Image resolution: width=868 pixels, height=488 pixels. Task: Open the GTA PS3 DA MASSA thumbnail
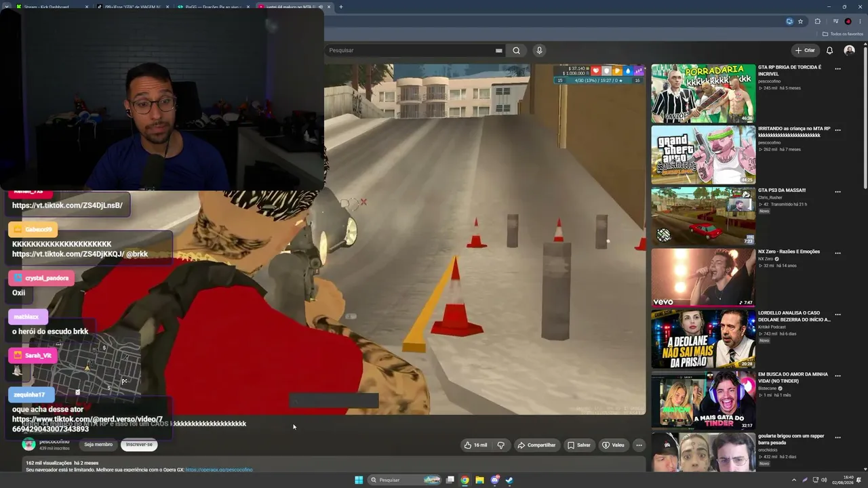point(703,216)
